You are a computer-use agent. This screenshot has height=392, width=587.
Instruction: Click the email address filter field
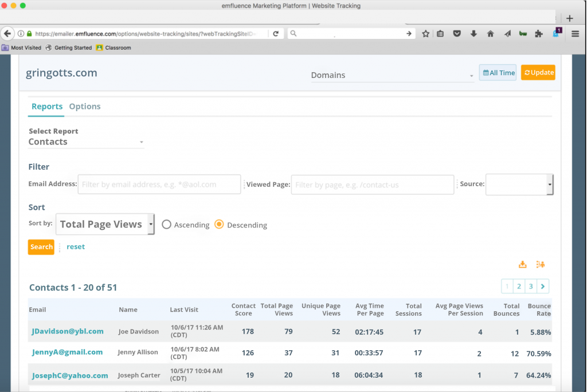tap(159, 184)
